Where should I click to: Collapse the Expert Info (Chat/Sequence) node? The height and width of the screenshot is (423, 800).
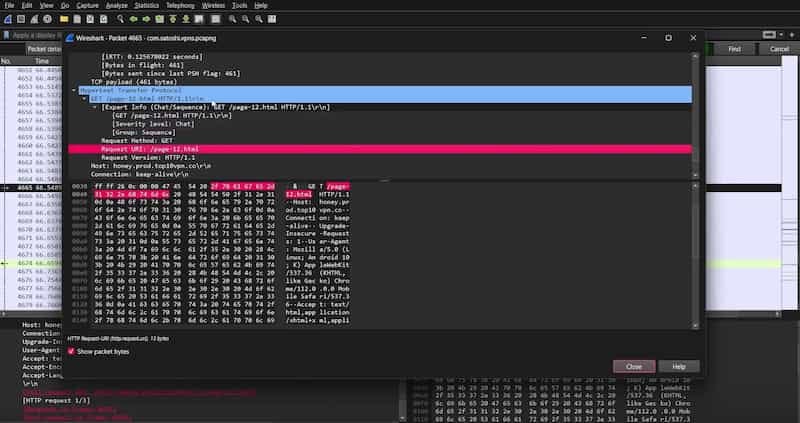coord(95,107)
